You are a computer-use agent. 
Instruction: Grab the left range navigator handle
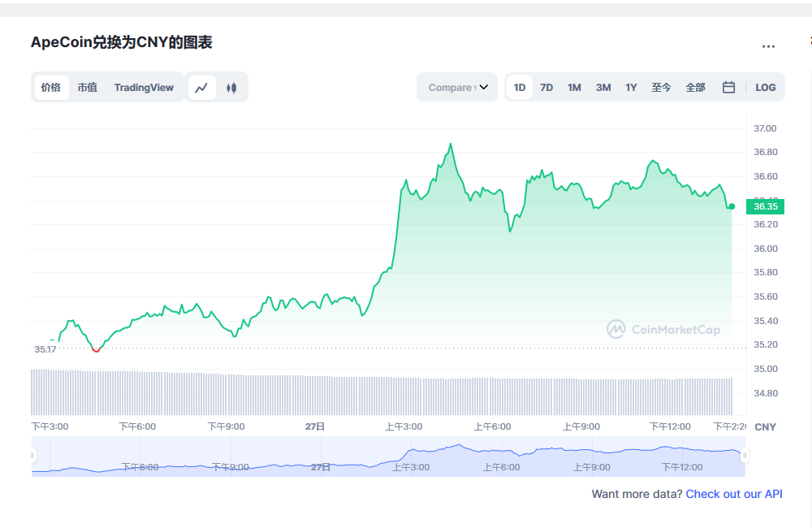click(x=32, y=456)
